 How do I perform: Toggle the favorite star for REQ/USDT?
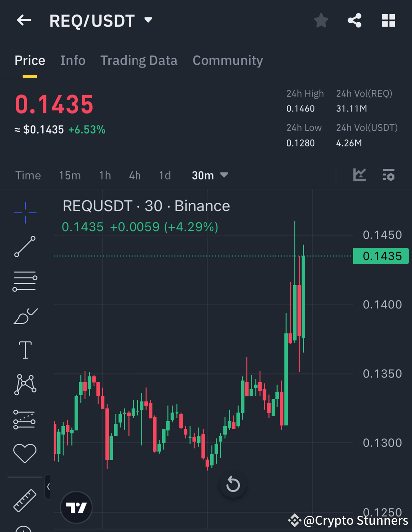point(321,20)
